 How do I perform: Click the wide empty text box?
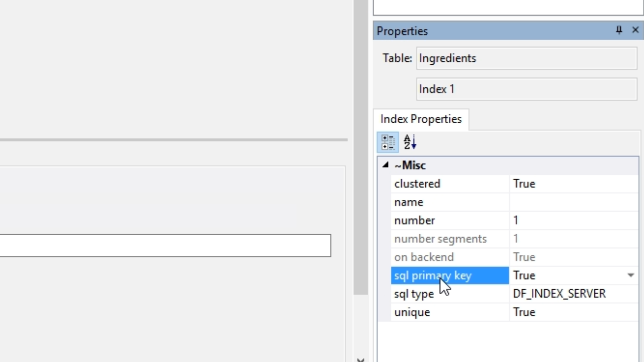(165, 246)
